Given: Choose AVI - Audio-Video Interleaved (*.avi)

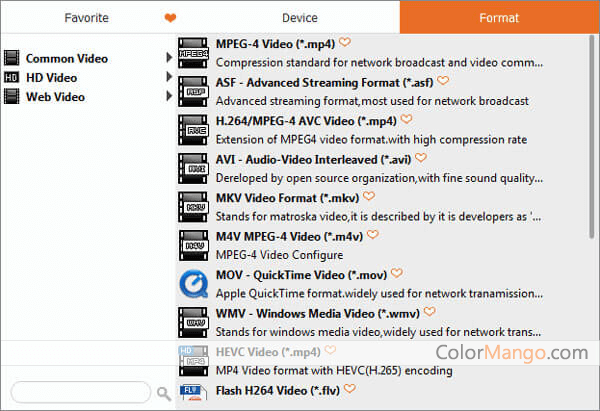Looking at the screenshot, I should 313,160.
